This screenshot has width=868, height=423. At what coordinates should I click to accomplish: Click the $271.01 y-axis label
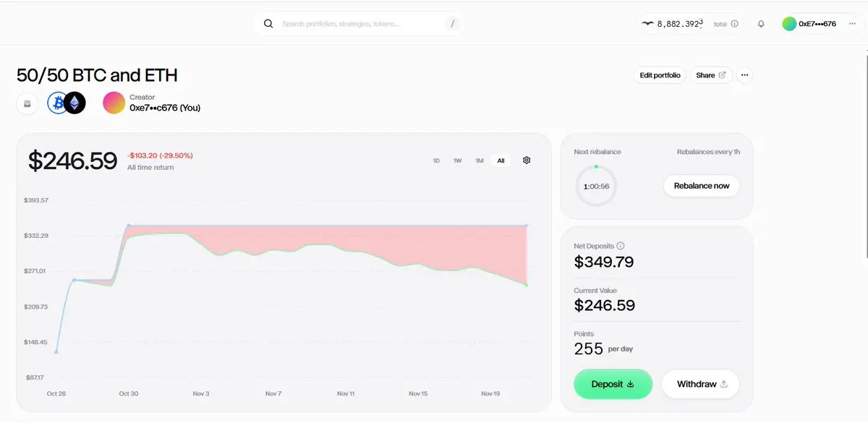tap(36, 271)
